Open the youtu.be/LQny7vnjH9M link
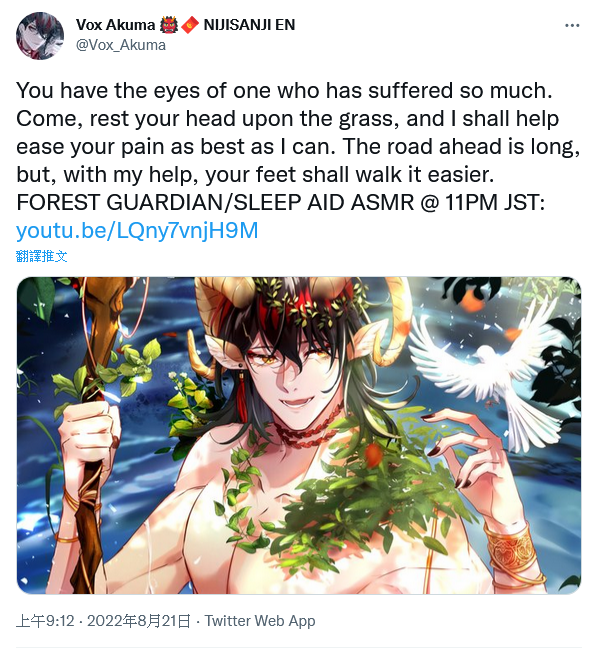This screenshot has width=598, height=654. (x=137, y=231)
